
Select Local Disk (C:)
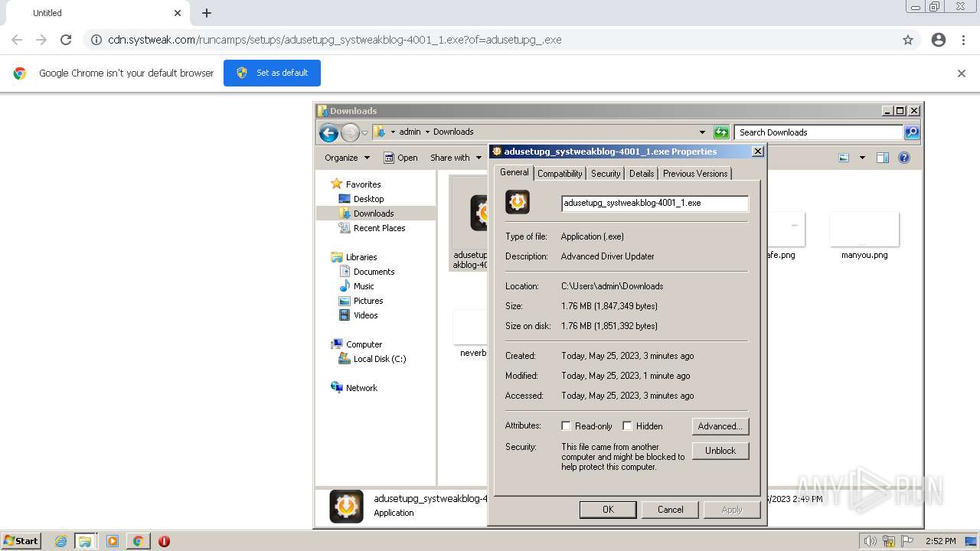pyautogui.click(x=380, y=359)
